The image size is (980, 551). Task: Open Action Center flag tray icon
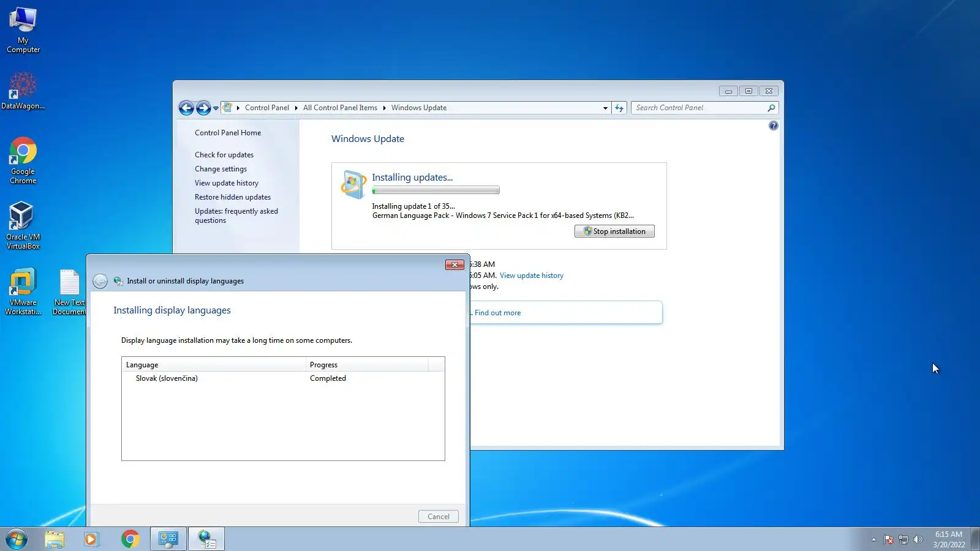[x=889, y=539]
